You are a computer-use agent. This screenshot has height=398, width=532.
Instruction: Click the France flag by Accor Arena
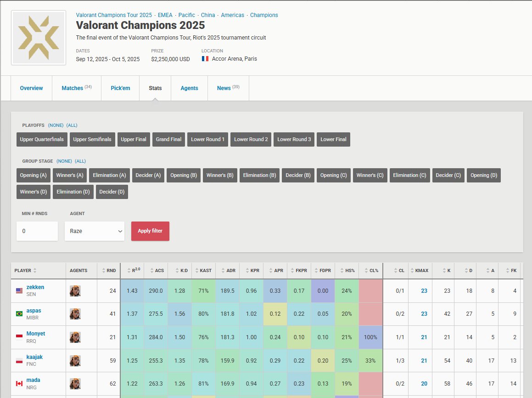pos(205,59)
